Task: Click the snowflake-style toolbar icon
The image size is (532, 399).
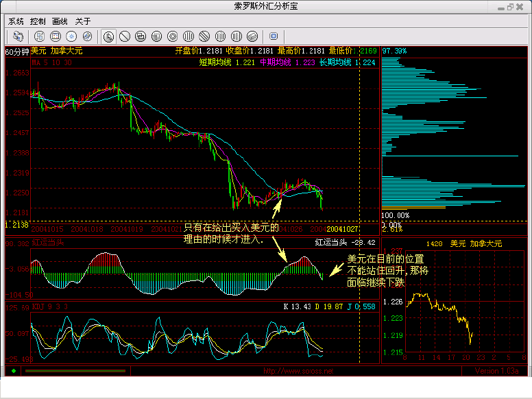Action: pyautogui.click(x=71, y=36)
